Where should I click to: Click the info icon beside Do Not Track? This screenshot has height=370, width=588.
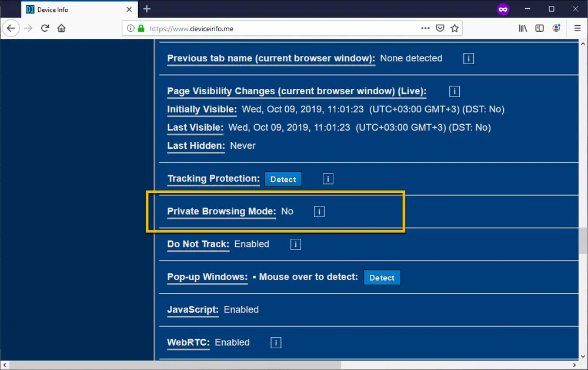tap(295, 244)
